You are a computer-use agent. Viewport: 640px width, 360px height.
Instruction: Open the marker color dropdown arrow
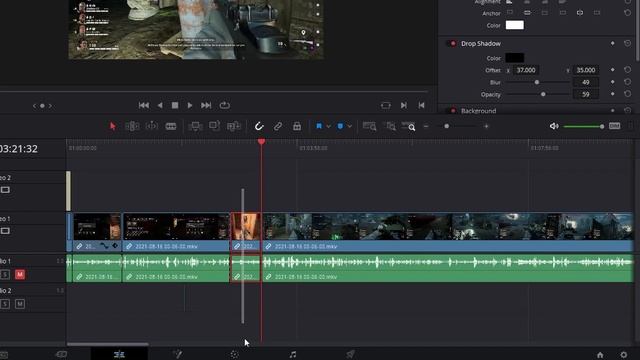[x=349, y=127]
